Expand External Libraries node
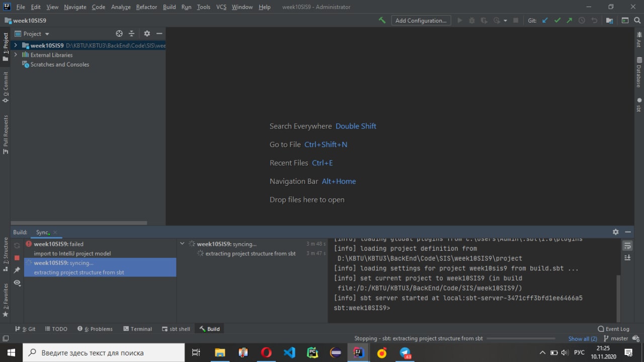 (x=16, y=55)
